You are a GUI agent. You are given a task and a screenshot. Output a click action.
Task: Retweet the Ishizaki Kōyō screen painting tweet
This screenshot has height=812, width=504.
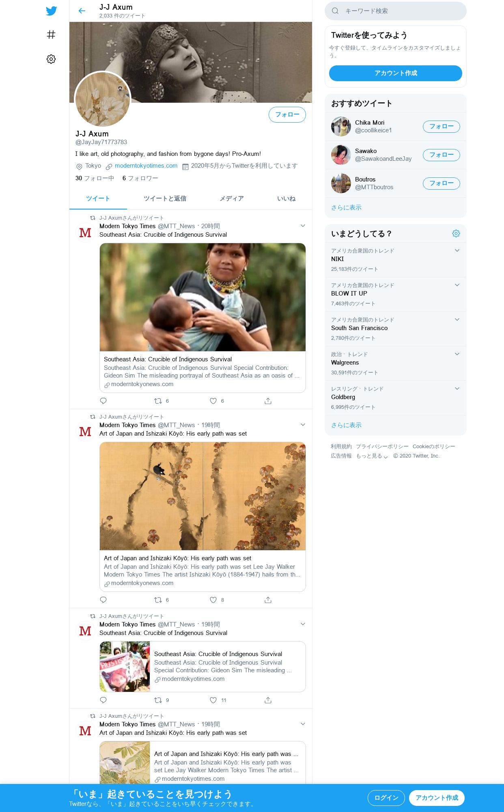(158, 600)
